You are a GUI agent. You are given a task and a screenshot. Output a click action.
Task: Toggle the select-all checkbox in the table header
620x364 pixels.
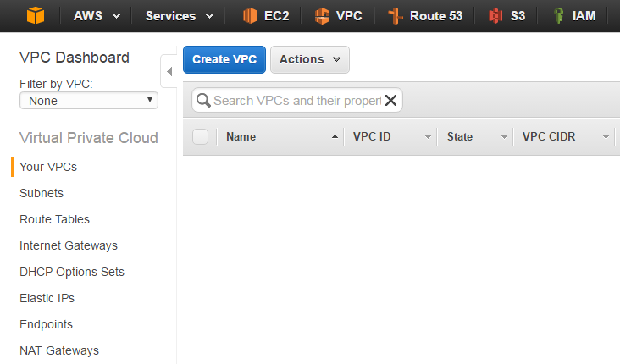click(x=201, y=136)
